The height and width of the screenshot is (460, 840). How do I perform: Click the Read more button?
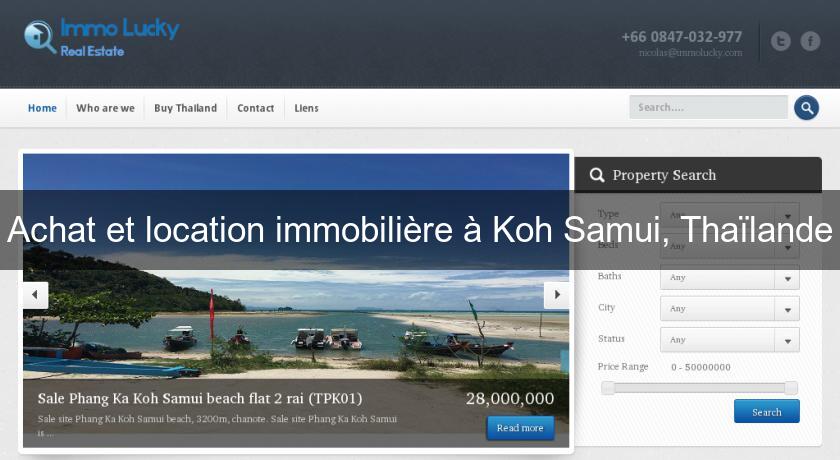click(x=520, y=428)
